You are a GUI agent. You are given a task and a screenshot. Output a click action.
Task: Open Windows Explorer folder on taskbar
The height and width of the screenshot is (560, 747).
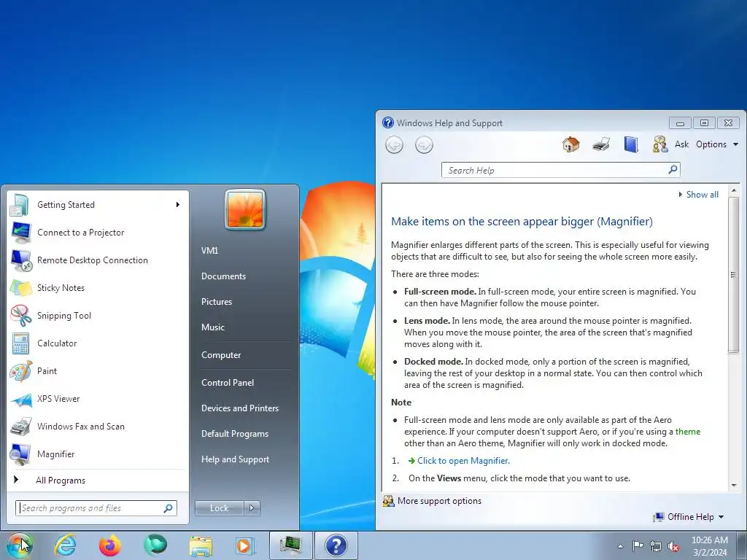coord(201,546)
